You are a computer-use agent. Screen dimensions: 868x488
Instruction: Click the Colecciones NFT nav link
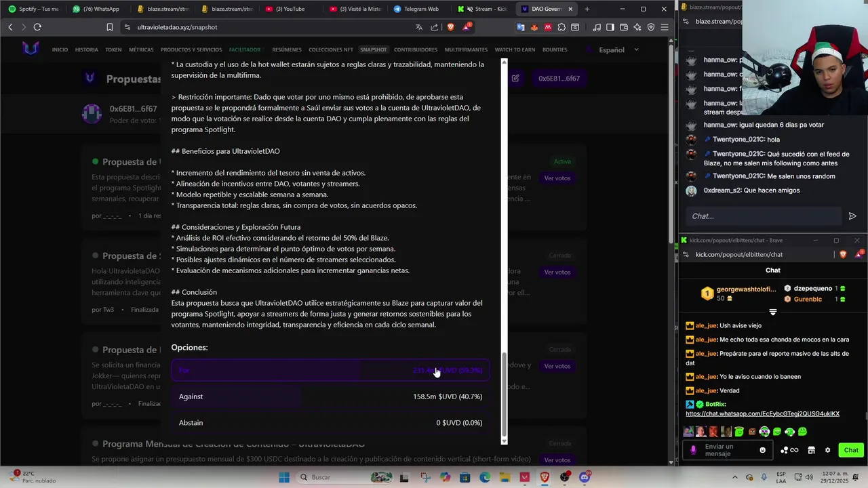[331, 49]
